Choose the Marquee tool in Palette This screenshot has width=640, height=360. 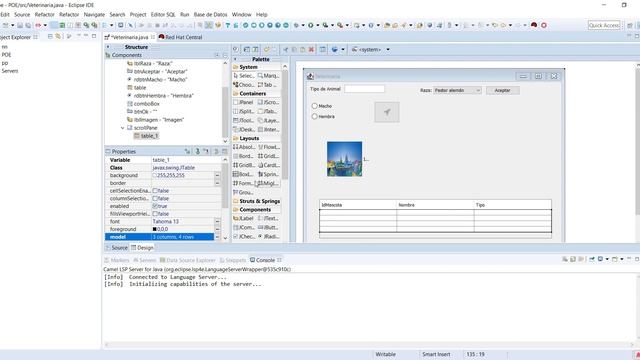[269, 76]
